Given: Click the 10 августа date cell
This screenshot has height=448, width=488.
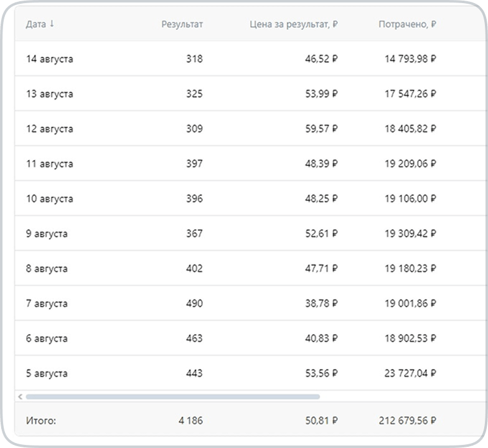Looking at the screenshot, I should point(50,198).
